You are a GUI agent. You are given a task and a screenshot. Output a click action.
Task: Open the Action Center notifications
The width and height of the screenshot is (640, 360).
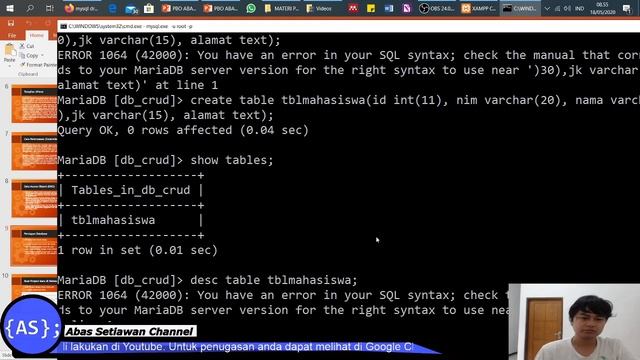(x=627, y=8)
